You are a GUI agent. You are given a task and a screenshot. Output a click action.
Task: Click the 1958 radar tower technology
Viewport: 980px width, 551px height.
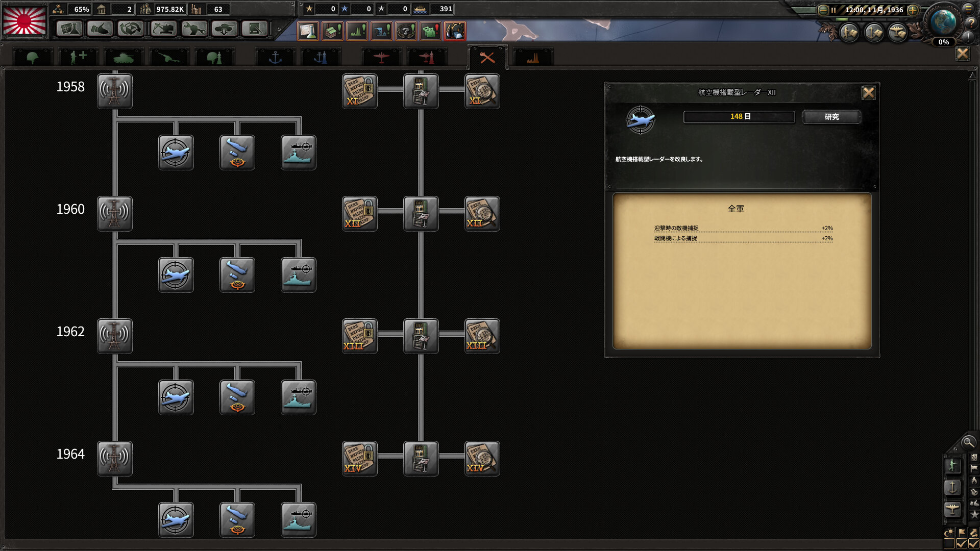(x=114, y=91)
